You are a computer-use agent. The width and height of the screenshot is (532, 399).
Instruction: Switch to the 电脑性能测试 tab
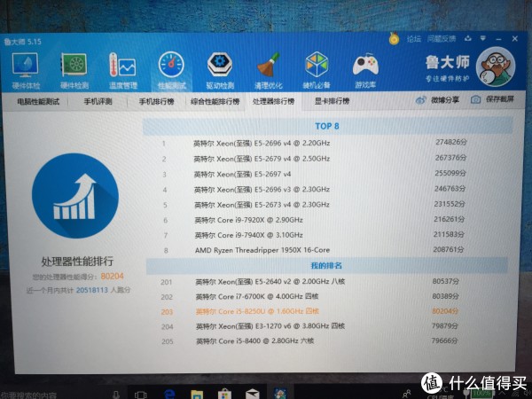coord(38,101)
